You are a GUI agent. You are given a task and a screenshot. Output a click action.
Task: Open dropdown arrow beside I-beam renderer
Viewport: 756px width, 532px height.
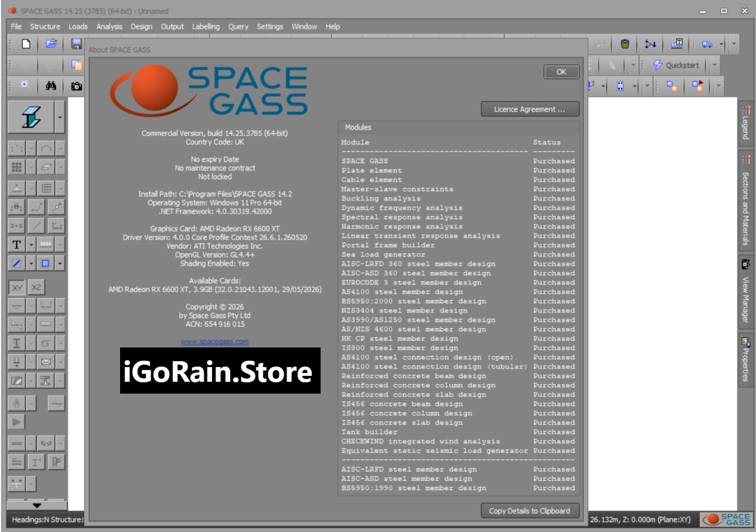pyautogui.click(x=60, y=117)
